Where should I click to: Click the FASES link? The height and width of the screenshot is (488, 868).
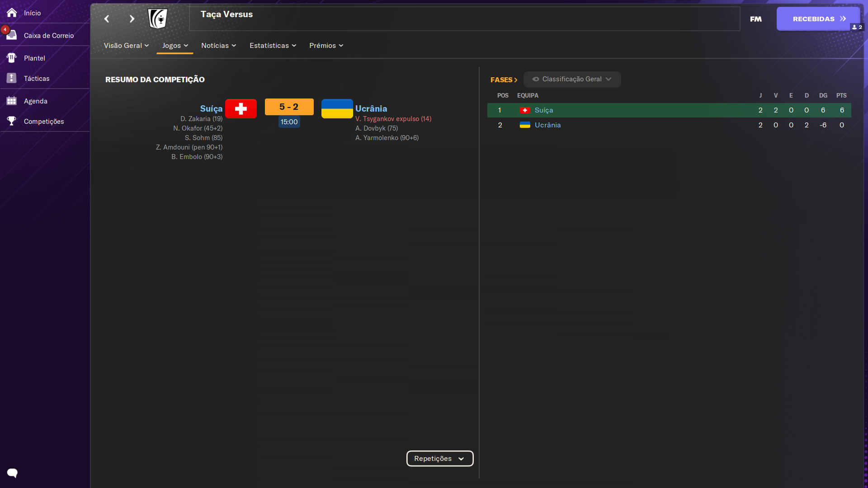click(504, 80)
